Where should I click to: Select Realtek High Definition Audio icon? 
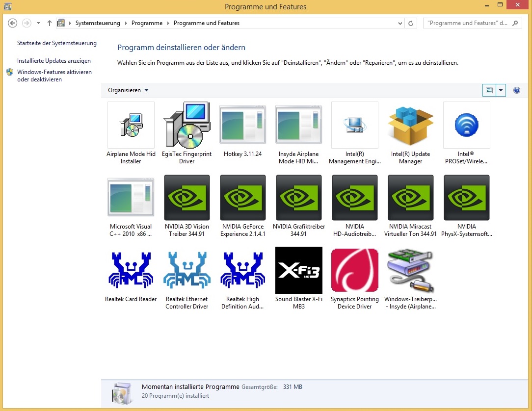tap(242, 270)
